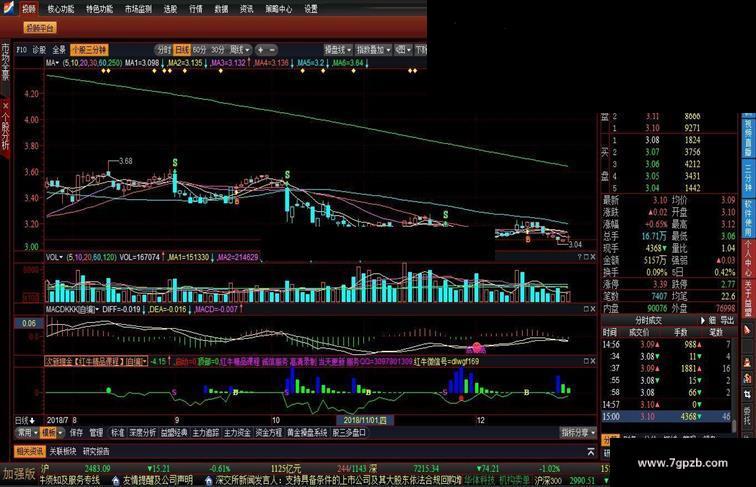Open the 核心功能 menu
The width and height of the screenshot is (756, 487).
(x=61, y=9)
